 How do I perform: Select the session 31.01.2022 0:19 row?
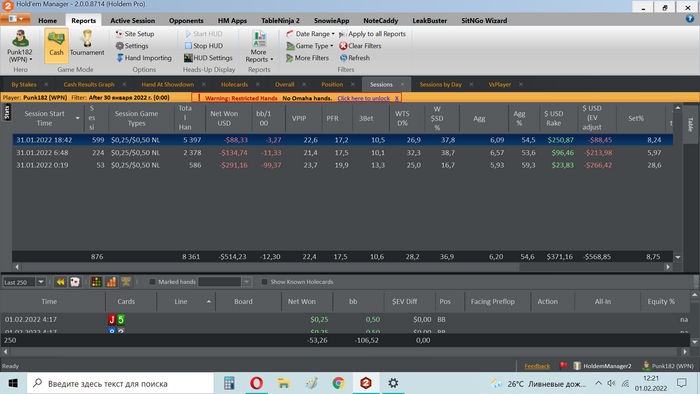coord(342,165)
